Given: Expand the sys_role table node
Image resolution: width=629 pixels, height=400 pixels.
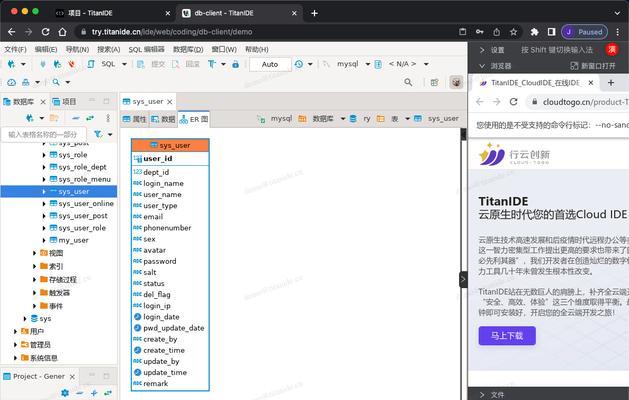Looking at the screenshot, I should point(44,155).
